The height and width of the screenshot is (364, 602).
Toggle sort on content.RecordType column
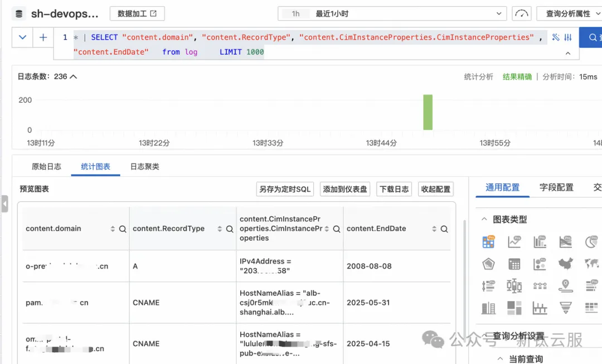pos(220,229)
